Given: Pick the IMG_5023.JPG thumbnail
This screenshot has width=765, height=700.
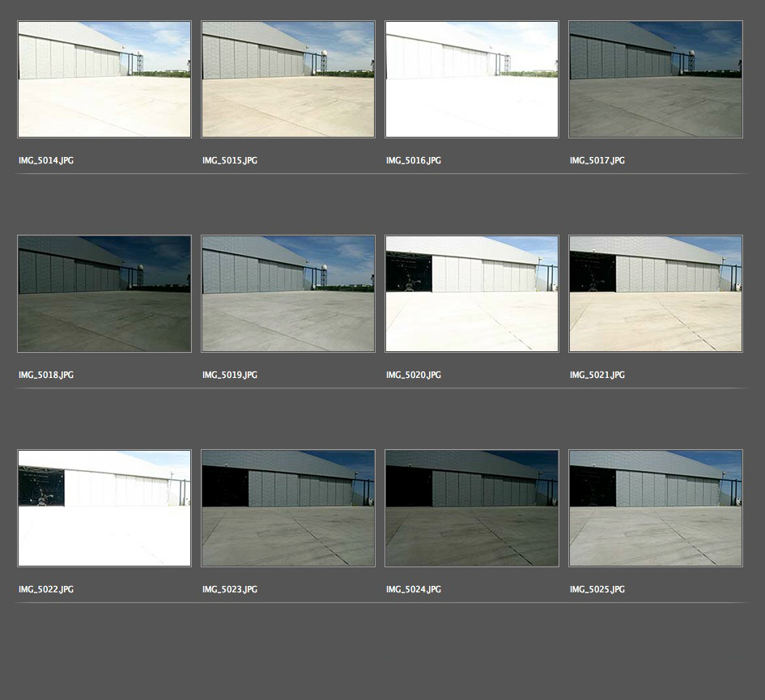Looking at the screenshot, I should point(288,508).
